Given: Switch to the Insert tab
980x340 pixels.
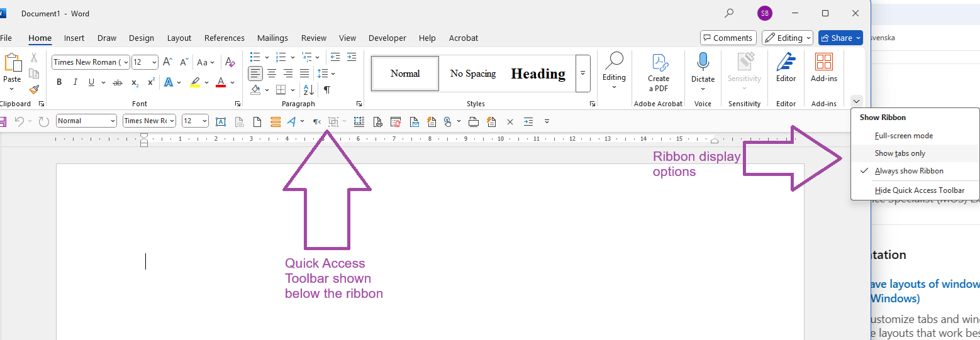Looking at the screenshot, I should (x=74, y=38).
